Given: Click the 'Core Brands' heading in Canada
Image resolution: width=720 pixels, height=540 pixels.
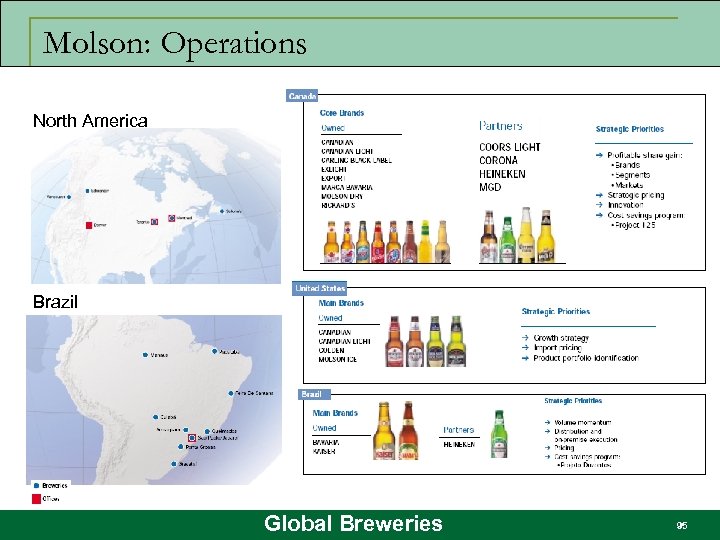Looking at the screenshot, I should [342, 113].
